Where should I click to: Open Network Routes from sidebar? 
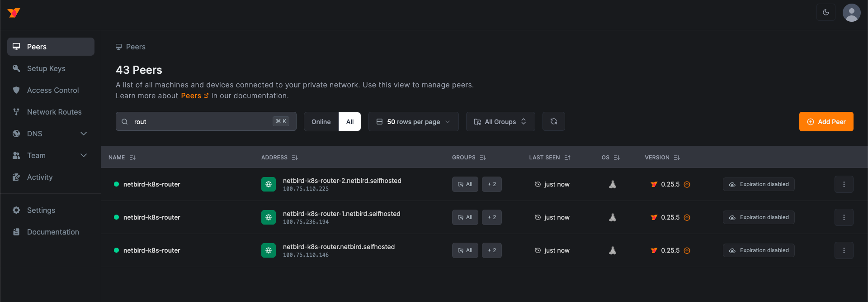click(54, 112)
